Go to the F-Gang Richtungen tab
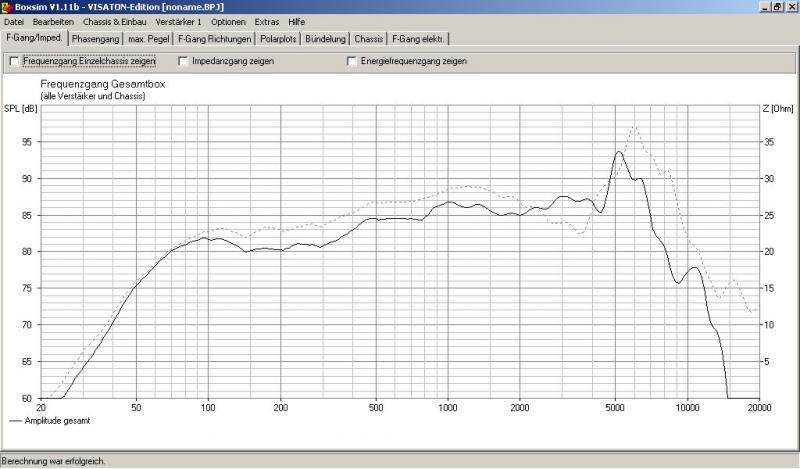The height and width of the screenshot is (469, 800). tap(214, 39)
